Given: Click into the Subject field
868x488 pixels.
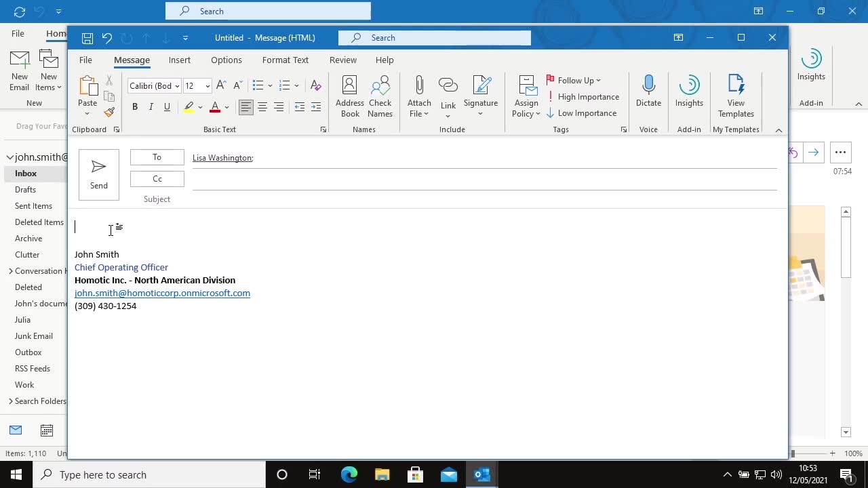Looking at the screenshot, I should (x=484, y=199).
